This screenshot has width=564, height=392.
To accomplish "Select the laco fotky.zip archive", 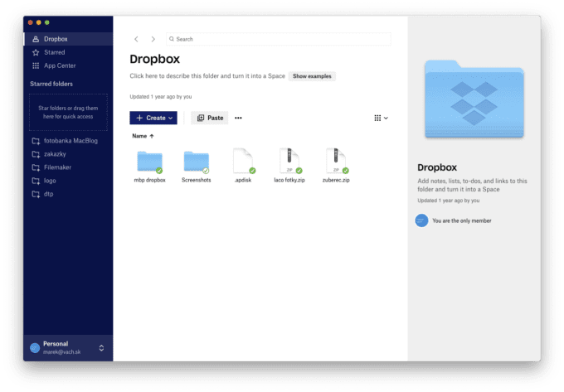I will click(x=289, y=162).
